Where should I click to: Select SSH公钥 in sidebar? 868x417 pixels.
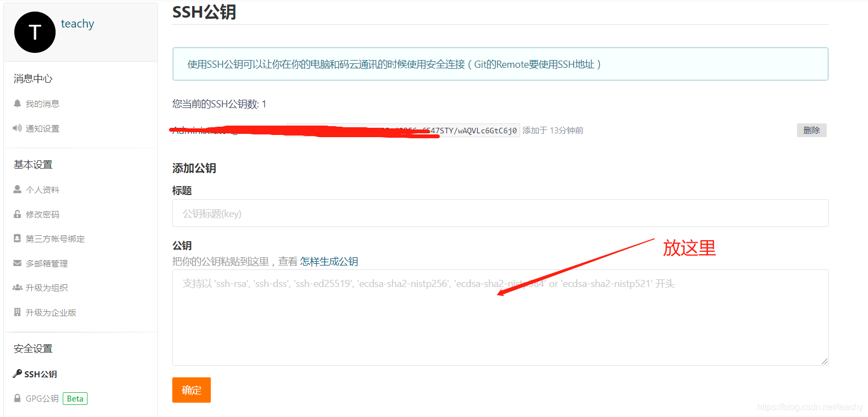coord(41,374)
